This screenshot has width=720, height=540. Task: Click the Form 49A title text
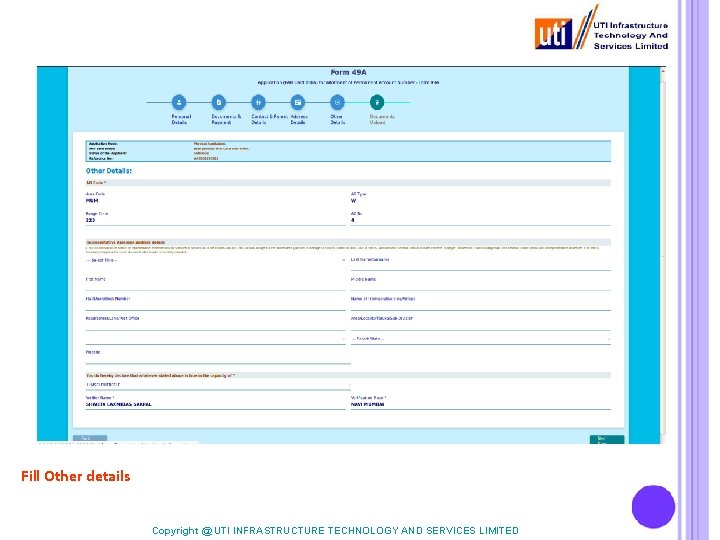click(x=349, y=73)
